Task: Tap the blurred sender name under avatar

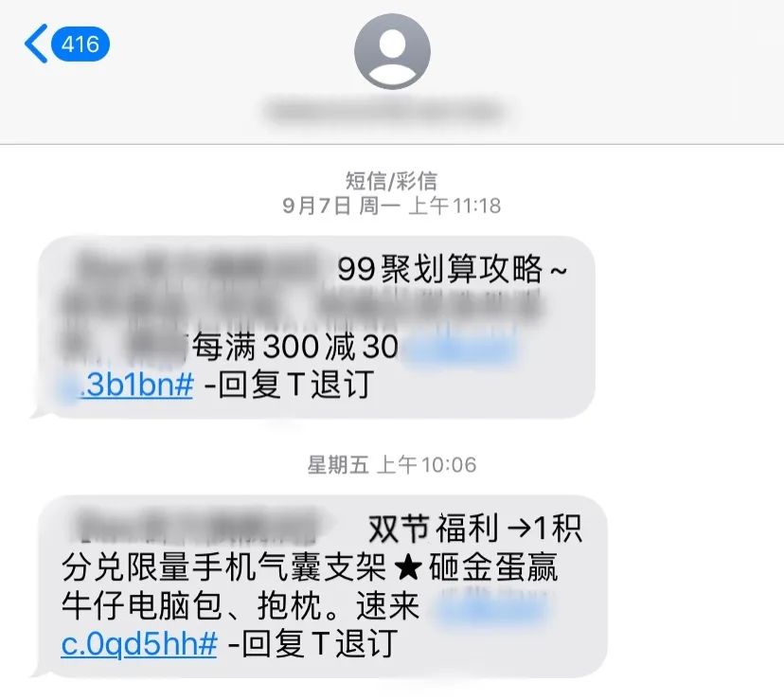Action: tap(385, 111)
